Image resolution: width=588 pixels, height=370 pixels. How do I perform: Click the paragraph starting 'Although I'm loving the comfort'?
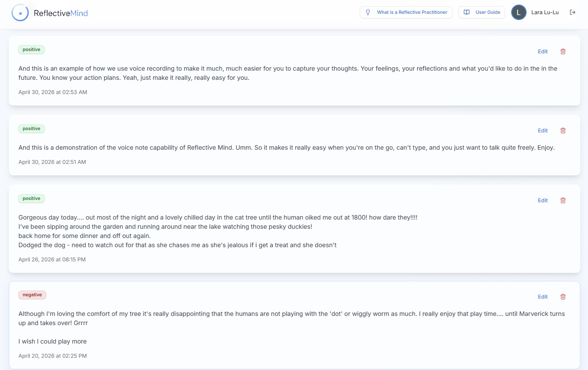(x=292, y=318)
